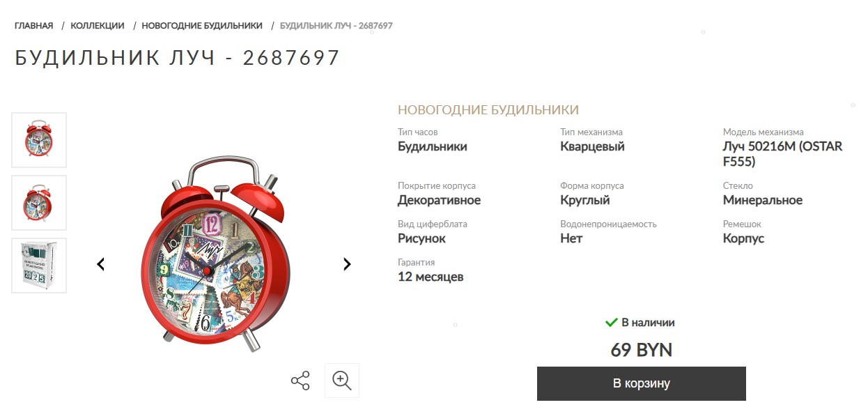Image resolution: width=868 pixels, height=414 pixels.
Task: Click the Будильники watch type value
Action: 433,146
